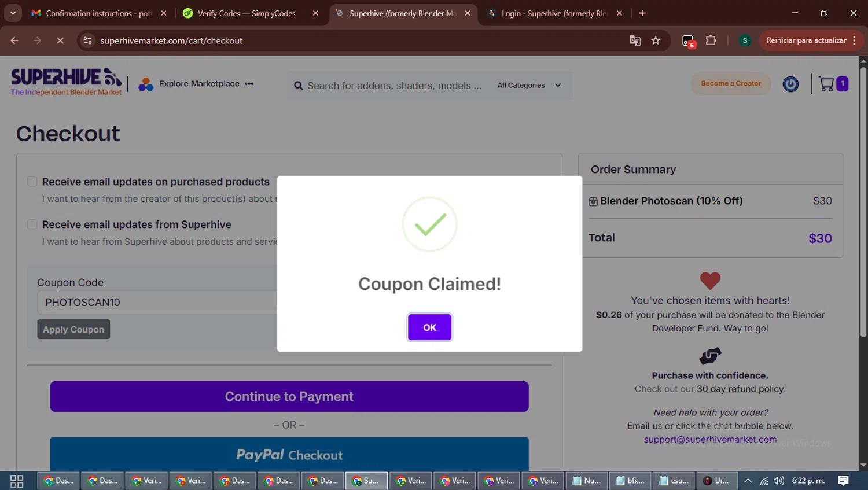Click Continue to Payment

pyautogui.click(x=289, y=396)
